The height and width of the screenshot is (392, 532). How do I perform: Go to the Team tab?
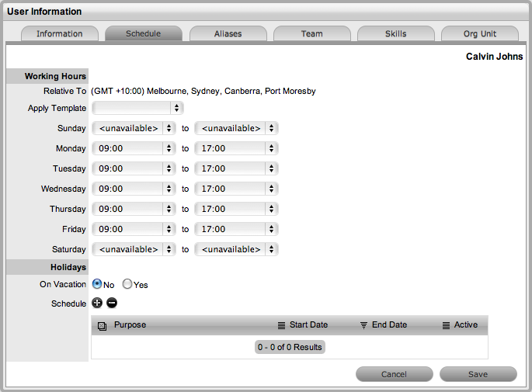tap(312, 33)
